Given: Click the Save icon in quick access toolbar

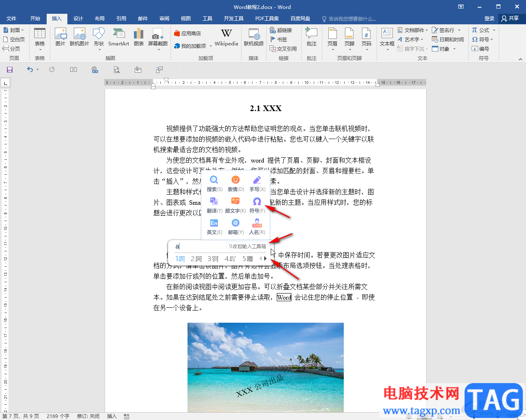Looking at the screenshot, I should click(x=10, y=70).
